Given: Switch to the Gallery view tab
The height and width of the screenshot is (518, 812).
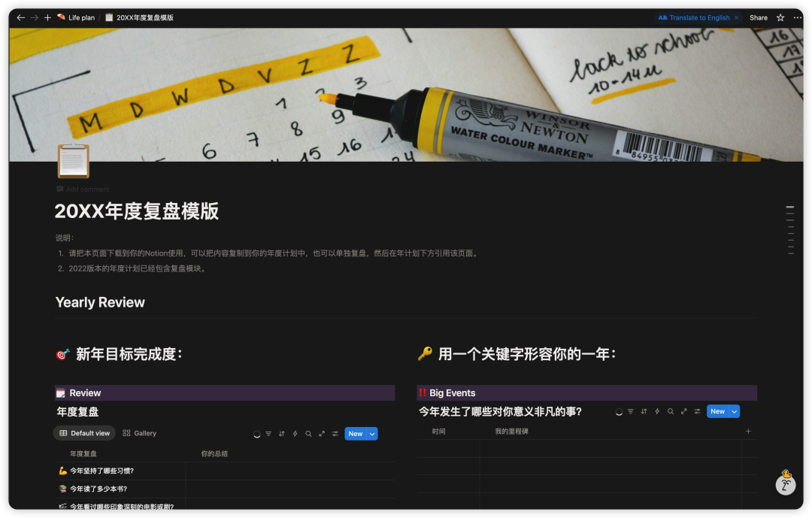Looking at the screenshot, I should tap(139, 433).
